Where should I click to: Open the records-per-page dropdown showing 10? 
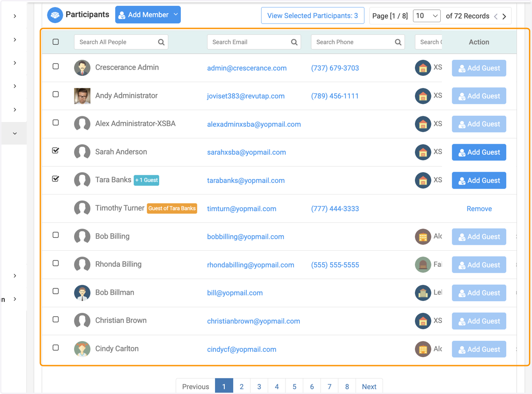tap(426, 16)
